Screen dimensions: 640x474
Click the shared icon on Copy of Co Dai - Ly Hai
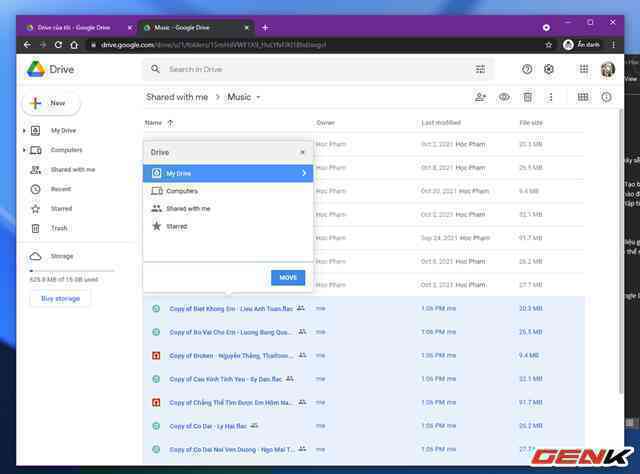(254, 426)
